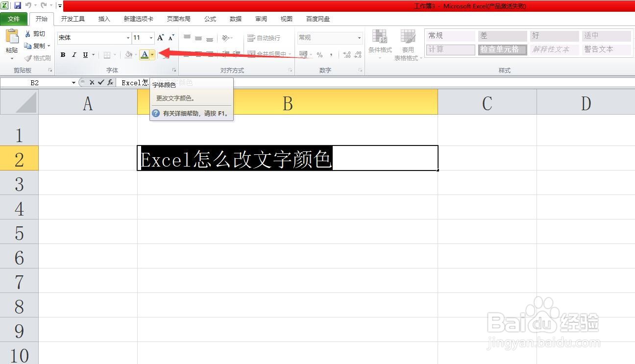
Task: Click the percent style icon
Action: pos(320,55)
